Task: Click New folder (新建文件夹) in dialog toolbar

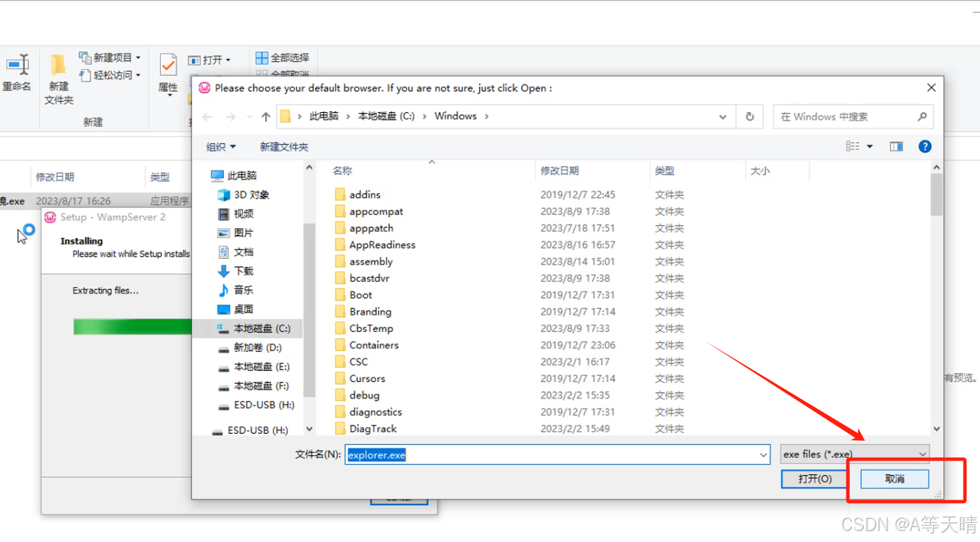Action: tap(284, 146)
